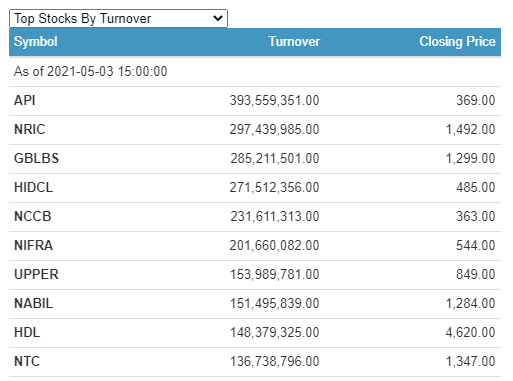Screen dimensions: 513x381
Task: Open the UPPER stock symbol link
Action: (36, 274)
